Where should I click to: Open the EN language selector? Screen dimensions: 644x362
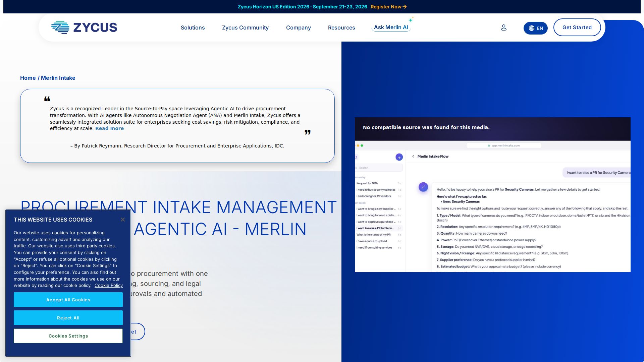click(x=536, y=28)
